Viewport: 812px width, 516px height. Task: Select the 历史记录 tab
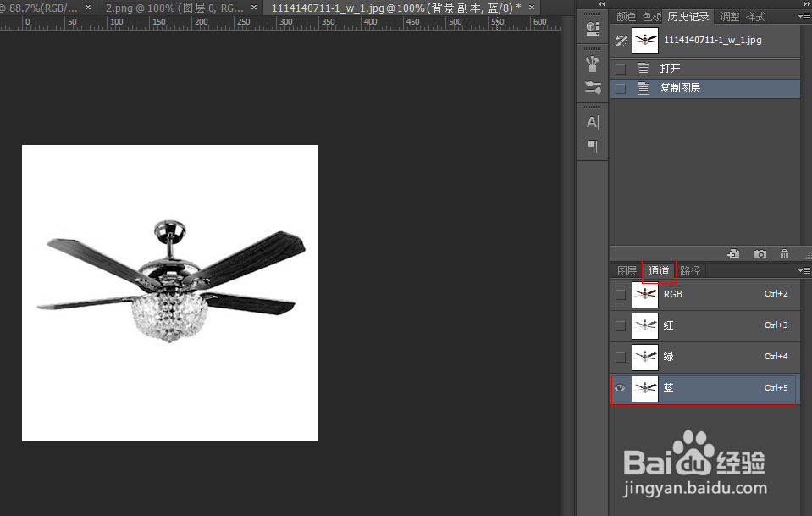click(688, 17)
